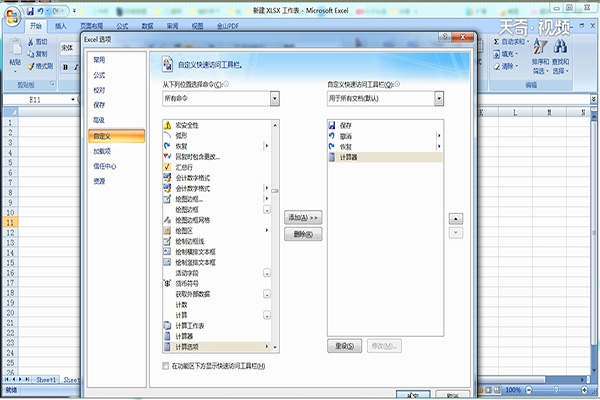Click the 宋体 font name box
Image resolution: width=600 pixels, height=400 pixels.
click(x=70, y=48)
